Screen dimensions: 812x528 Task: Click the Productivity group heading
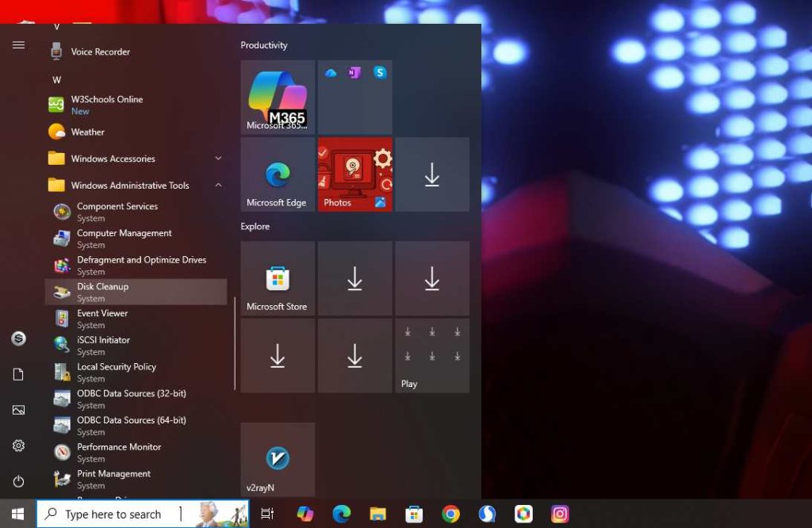(263, 45)
